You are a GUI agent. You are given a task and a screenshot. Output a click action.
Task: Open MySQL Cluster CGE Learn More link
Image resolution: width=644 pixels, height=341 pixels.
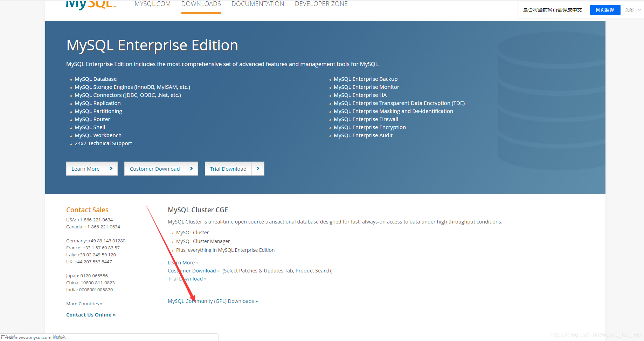(x=183, y=263)
